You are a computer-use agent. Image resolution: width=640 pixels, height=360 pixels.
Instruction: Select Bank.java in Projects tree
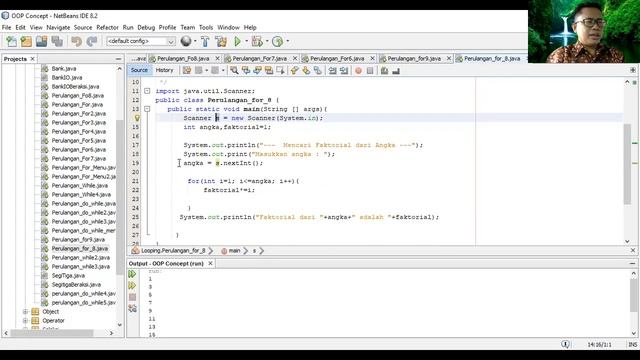(x=64, y=69)
